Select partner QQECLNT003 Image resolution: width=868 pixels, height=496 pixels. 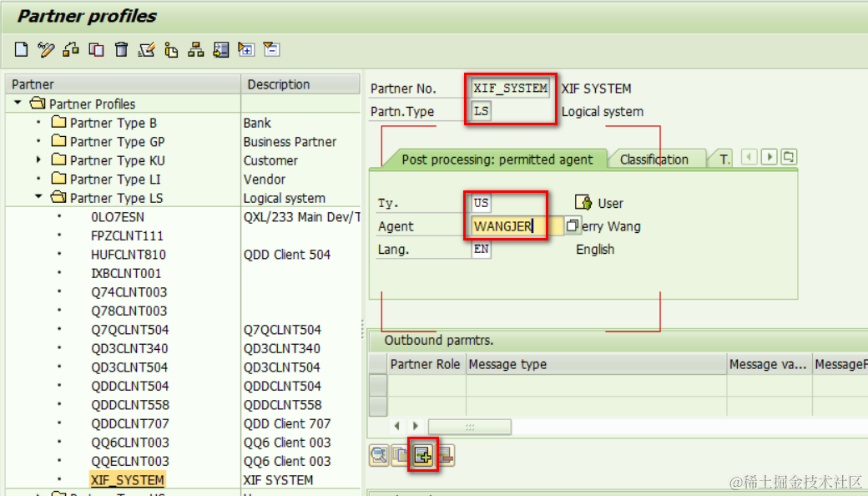130,461
